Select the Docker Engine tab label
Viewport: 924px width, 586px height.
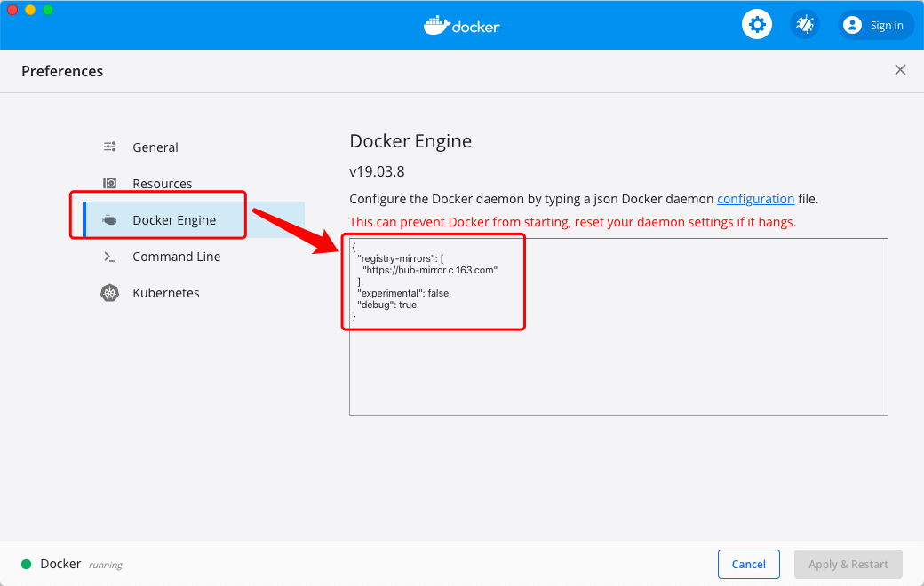coord(174,220)
